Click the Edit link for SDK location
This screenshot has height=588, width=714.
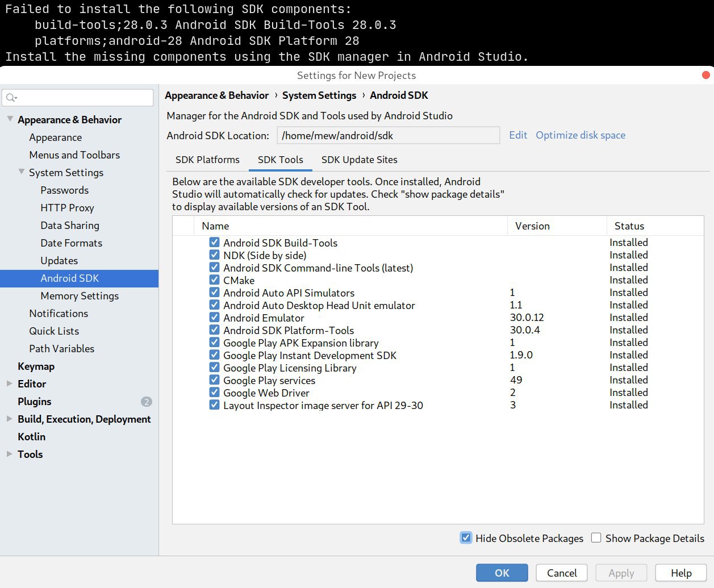pos(518,135)
